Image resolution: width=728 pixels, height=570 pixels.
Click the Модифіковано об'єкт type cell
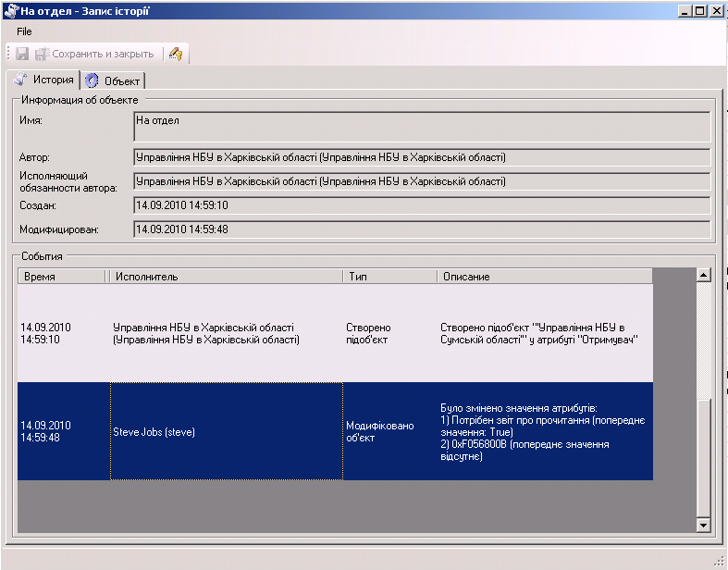[390, 431]
